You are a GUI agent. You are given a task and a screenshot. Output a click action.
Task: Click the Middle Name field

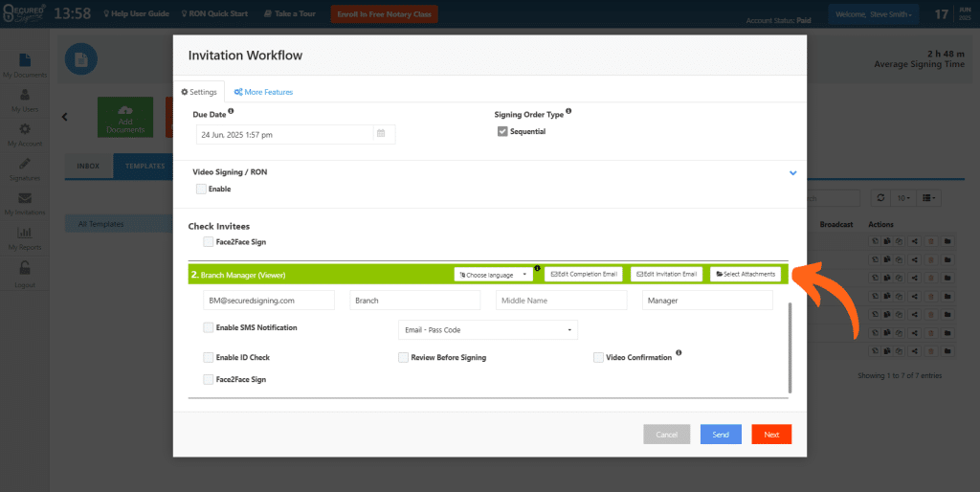pos(561,300)
